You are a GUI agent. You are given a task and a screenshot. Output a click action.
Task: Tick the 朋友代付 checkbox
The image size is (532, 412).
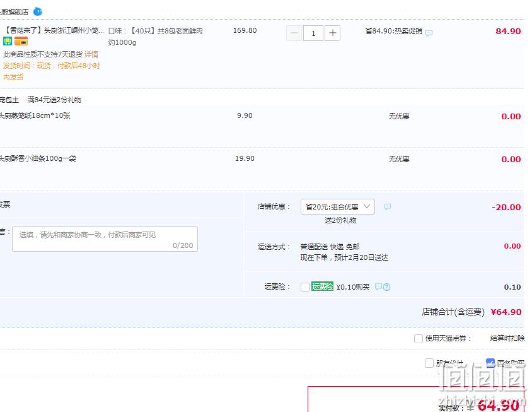point(429,363)
